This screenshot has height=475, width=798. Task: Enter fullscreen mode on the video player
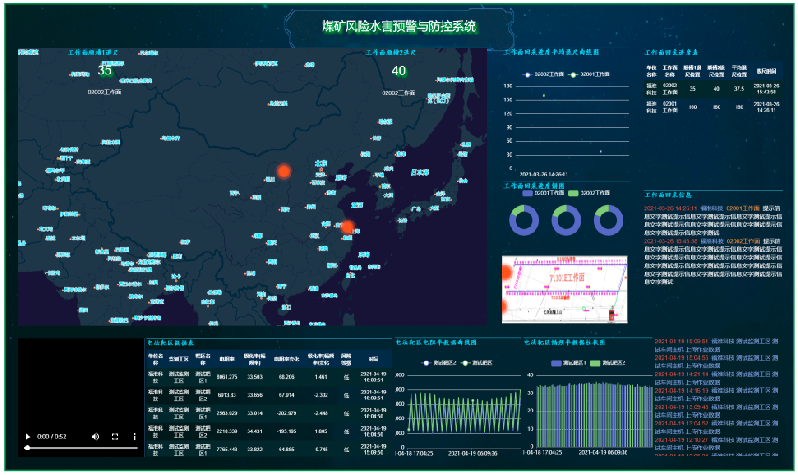pos(115,436)
